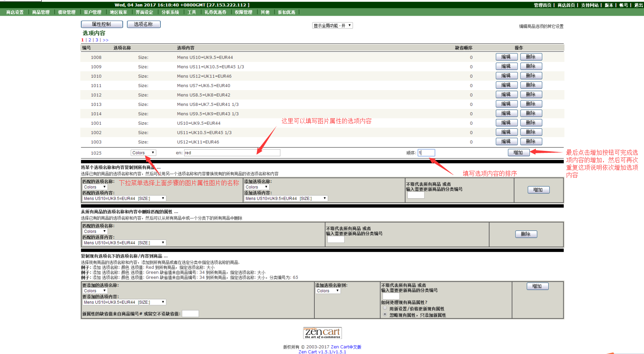This screenshot has width=644, height=354.
Task: Click 增加 button in new option row 1025
Action: coord(518,152)
